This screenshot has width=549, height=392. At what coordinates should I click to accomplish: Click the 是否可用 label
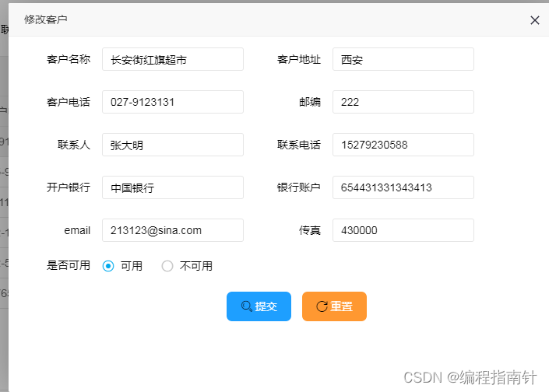(69, 265)
